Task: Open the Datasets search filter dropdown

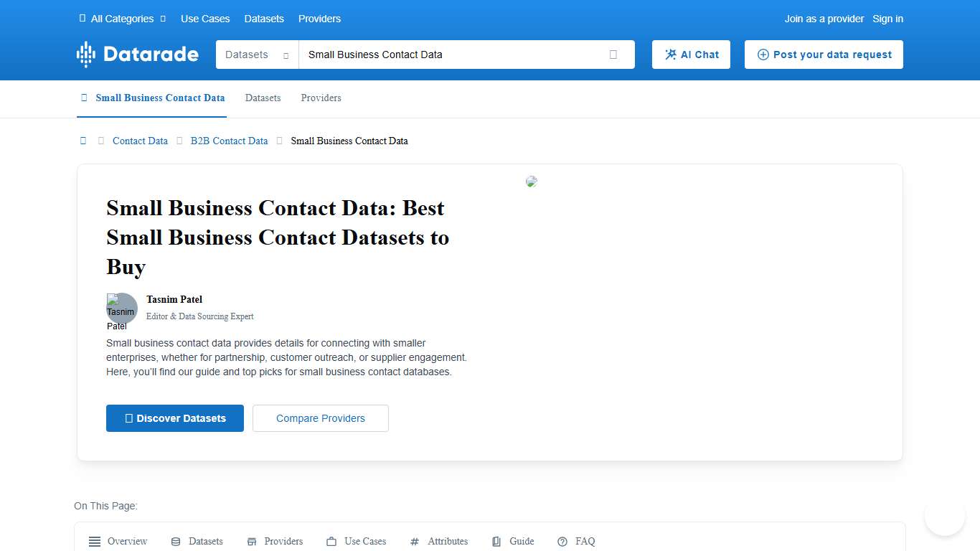Action: point(256,54)
